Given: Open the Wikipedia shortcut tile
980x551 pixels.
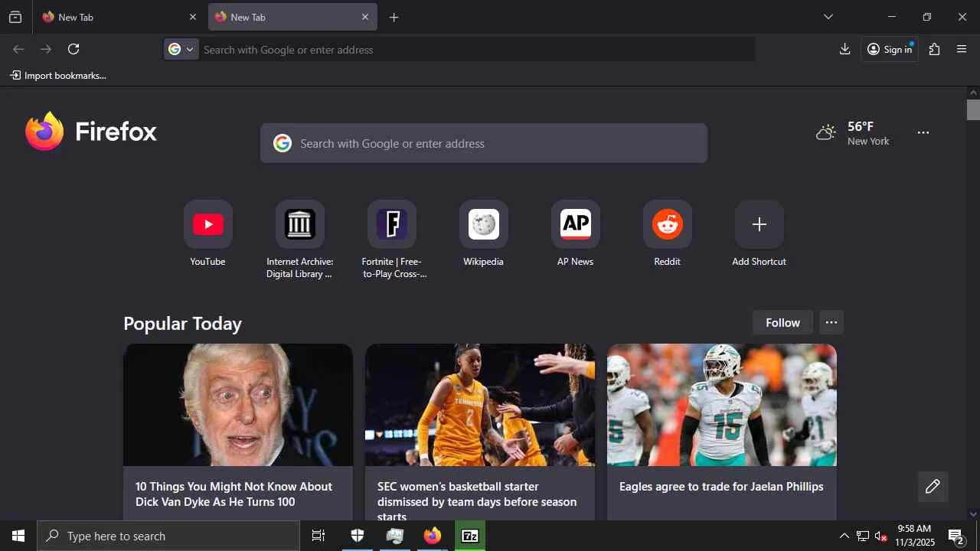Looking at the screenshot, I should click(483, 224).
